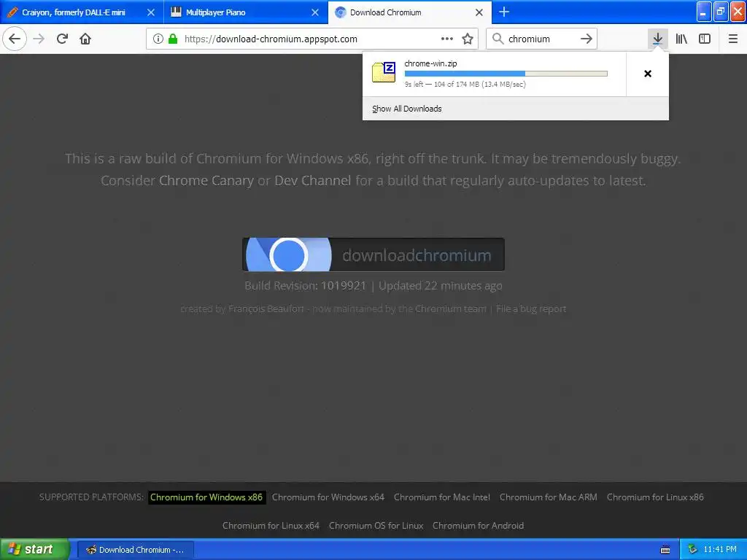Click File a bug report

coord(531,308)
